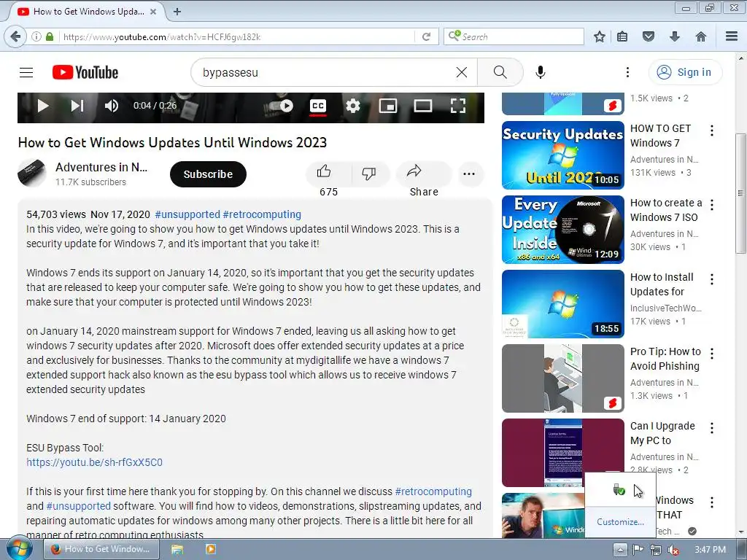Open Pro Tip: How to Avoid Phishing video

[562, 378]
